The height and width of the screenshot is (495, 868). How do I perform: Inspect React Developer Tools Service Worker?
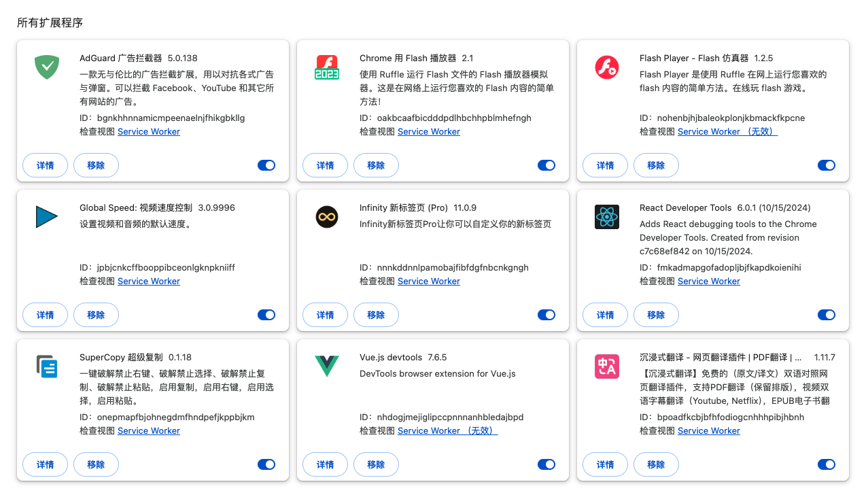pyautogui.click(x=709, y=281)
